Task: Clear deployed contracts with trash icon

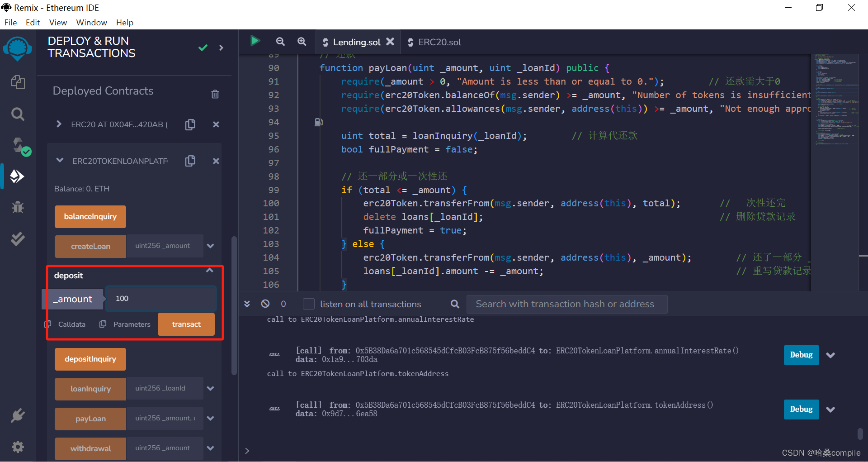Action: pyautogui.click(x=215, y=94)
